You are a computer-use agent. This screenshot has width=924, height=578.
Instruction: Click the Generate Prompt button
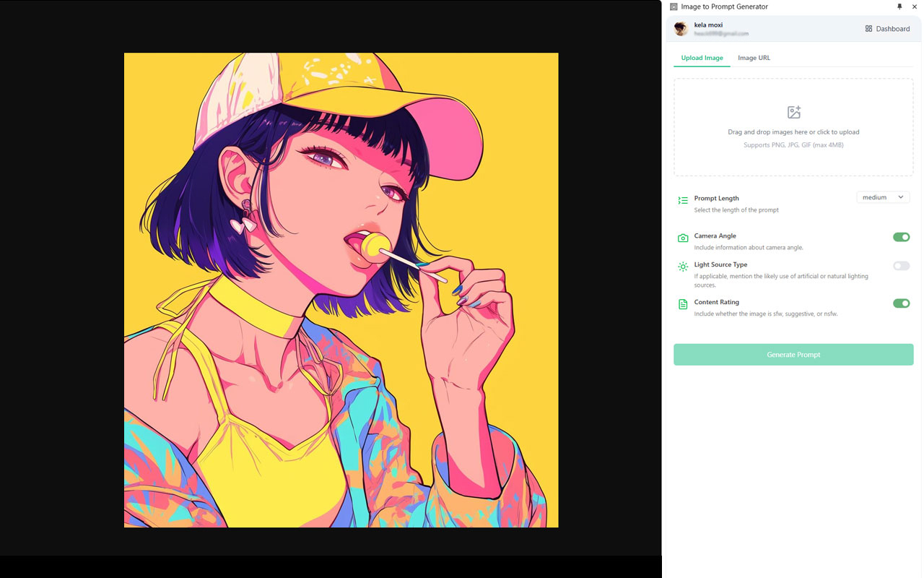793,355
